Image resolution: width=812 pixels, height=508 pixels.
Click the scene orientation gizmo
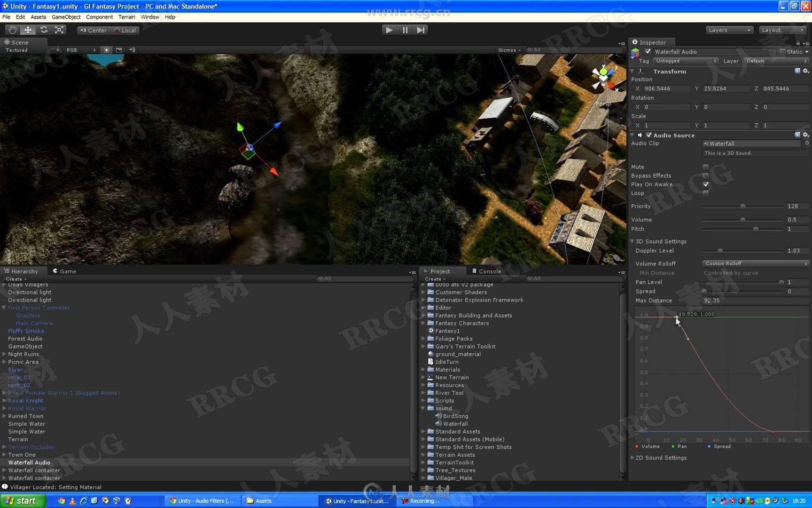click(603, 78)
